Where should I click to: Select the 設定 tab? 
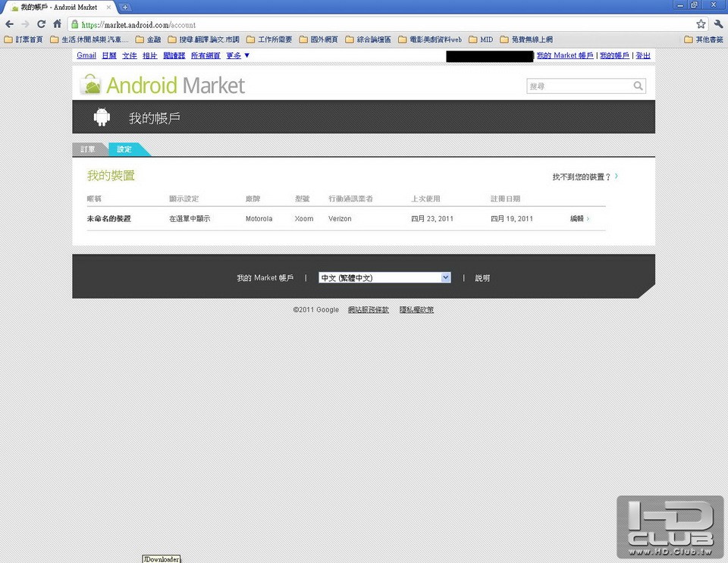click(x=125, y=149)
